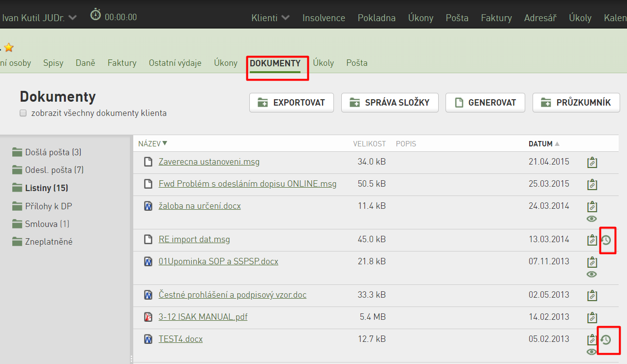Click the PDF icon beside 3-12 ISAK MANUAL.pdf
The image size is (627, 364).
[148, 317]
